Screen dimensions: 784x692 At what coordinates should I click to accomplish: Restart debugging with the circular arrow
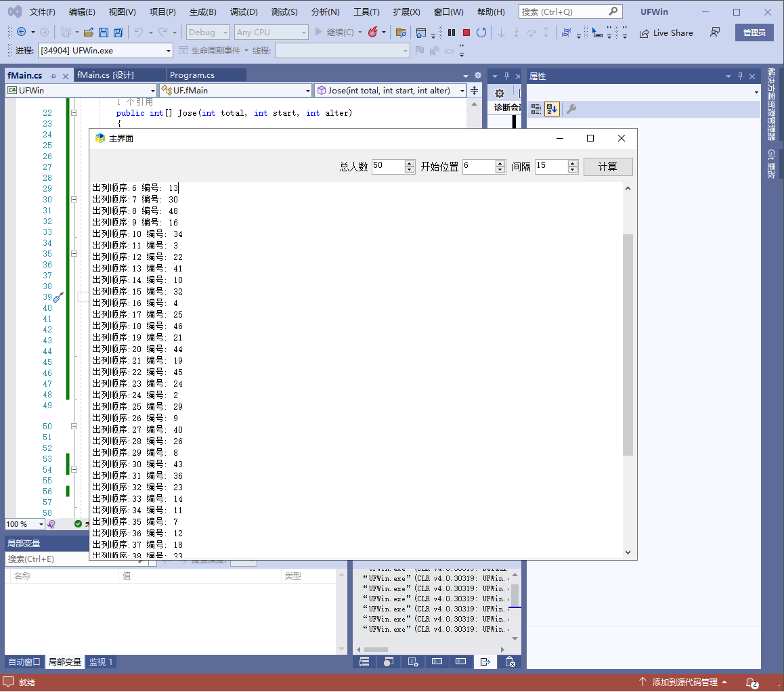[x=481, y=33]
